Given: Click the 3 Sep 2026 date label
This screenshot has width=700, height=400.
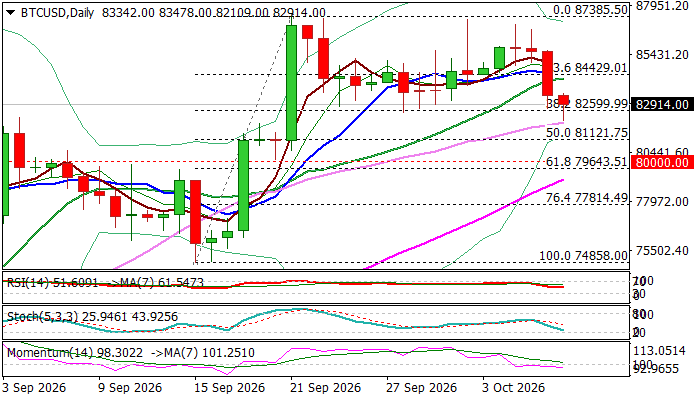Looking at the screenshot, I should point(34,388).
